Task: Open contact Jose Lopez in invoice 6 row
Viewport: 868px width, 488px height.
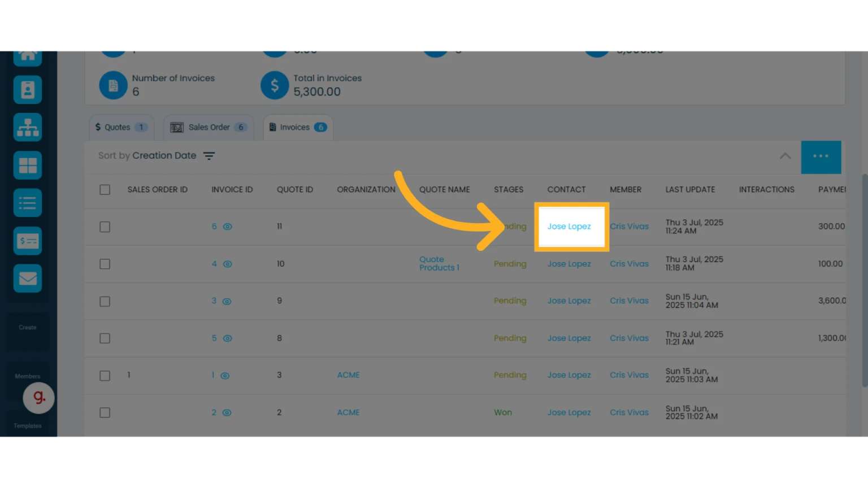Action: (x=569, y=226)
